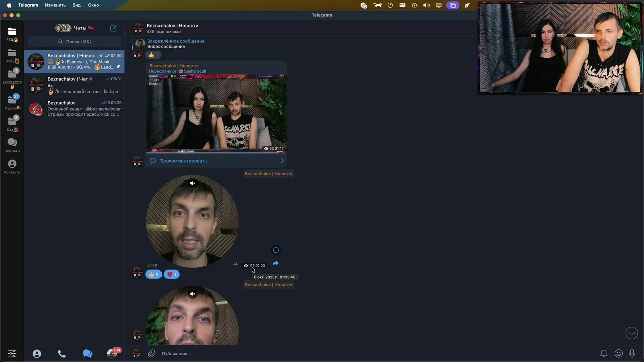Click webcam overlay video of streamers
This screenshot has width=644, height=362.
pyautogui.click(x=560, y=47)
